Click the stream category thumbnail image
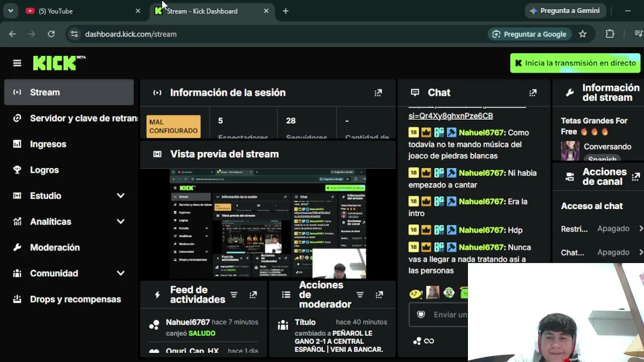 (x=570, y=151)
